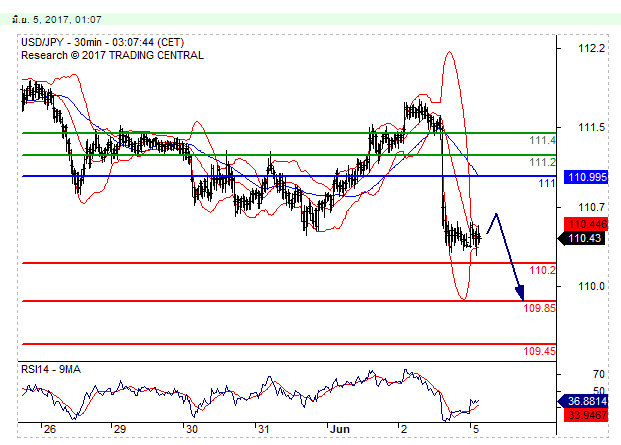Select the 111.4 green resistance label

click(x=542, y=140)
